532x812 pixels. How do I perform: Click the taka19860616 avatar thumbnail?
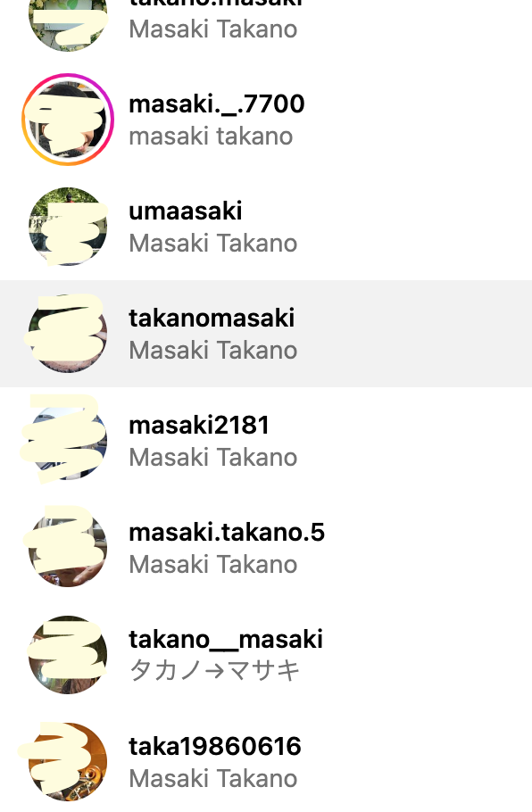click(68, 762)
